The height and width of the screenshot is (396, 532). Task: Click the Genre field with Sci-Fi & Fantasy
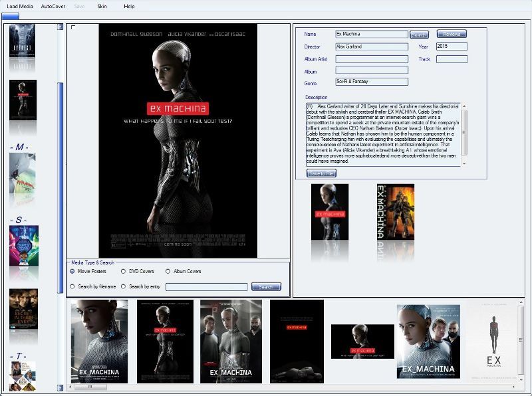372,81
